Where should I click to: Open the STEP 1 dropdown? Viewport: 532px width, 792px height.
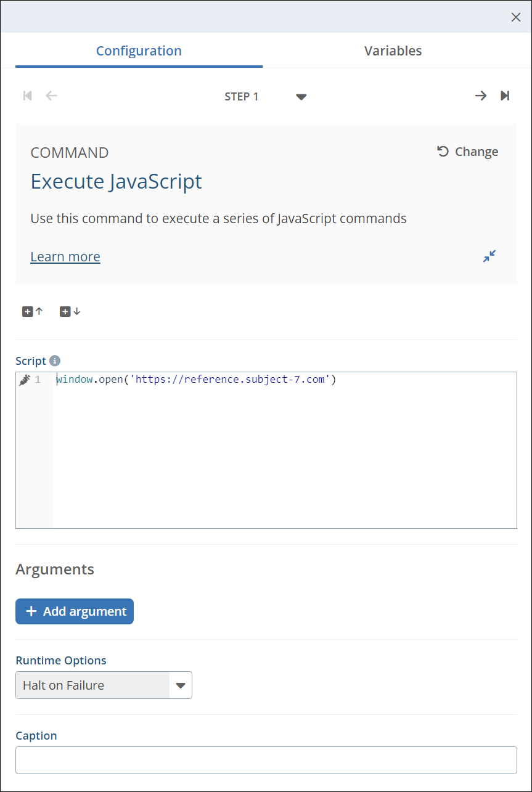click(x=301, y=97)
